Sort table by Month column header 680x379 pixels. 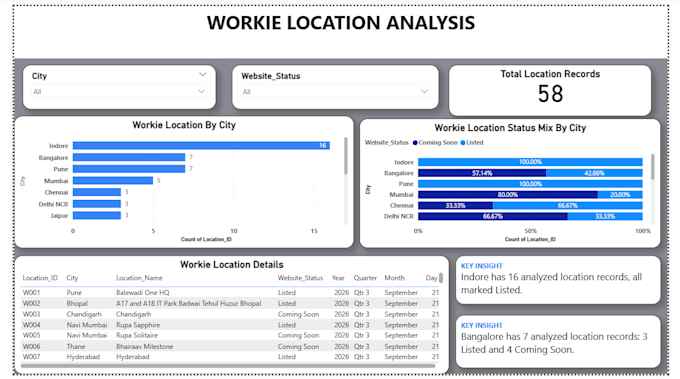pos(394,278)
